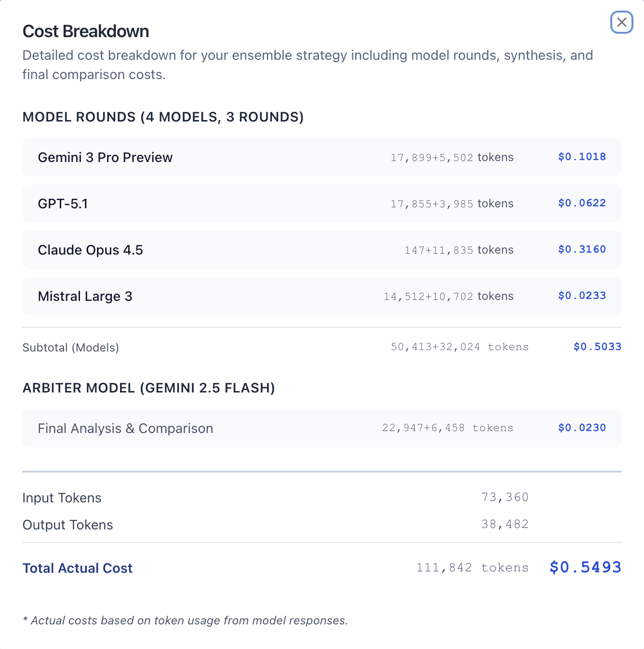
Task: Click the arbiter cost value $0.0230
Action: click(581, 428)
